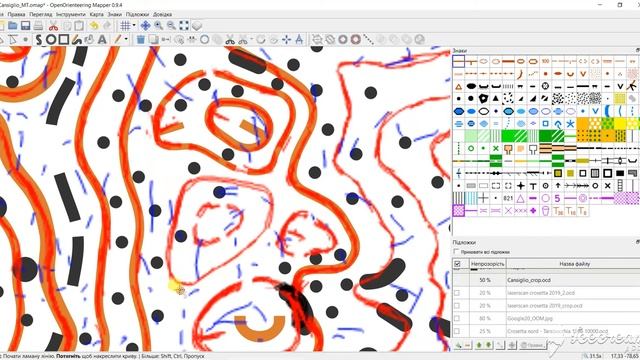
Task: Open the Перегляд menu
Action: point(41,14)
